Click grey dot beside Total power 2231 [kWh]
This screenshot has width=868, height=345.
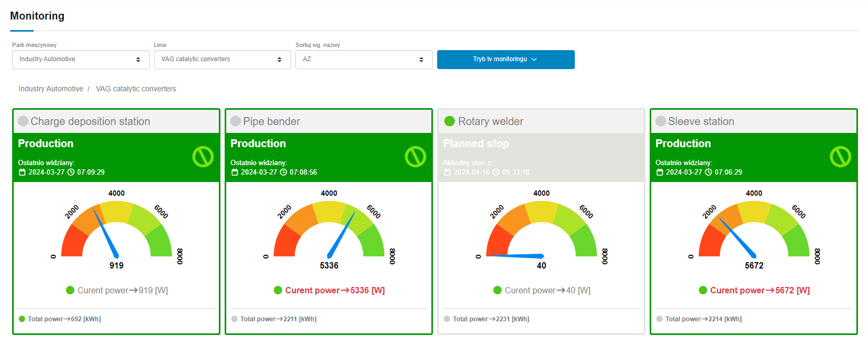(x=447, y=319)
